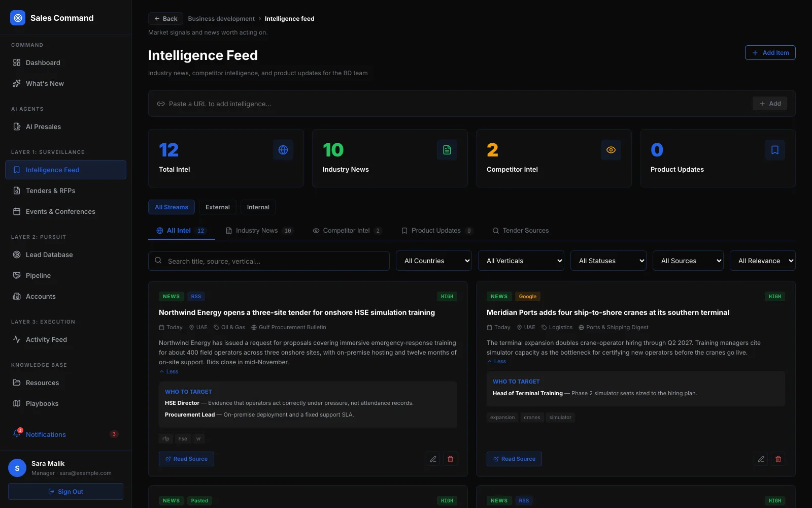This screenshot has height=508, width=812.
Task: Click the Product Updates bookmark icon
Action: point(775,150)
